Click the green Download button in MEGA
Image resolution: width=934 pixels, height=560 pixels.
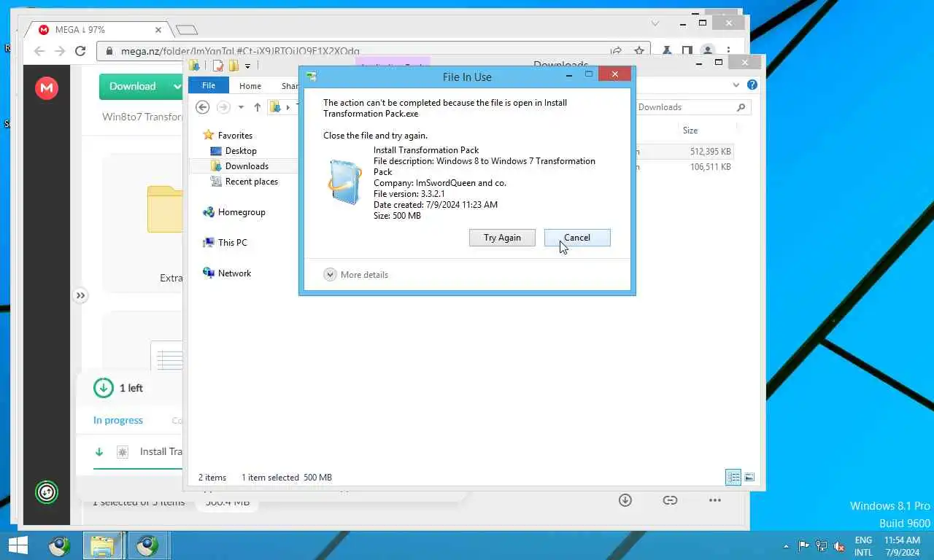(133, 86)
